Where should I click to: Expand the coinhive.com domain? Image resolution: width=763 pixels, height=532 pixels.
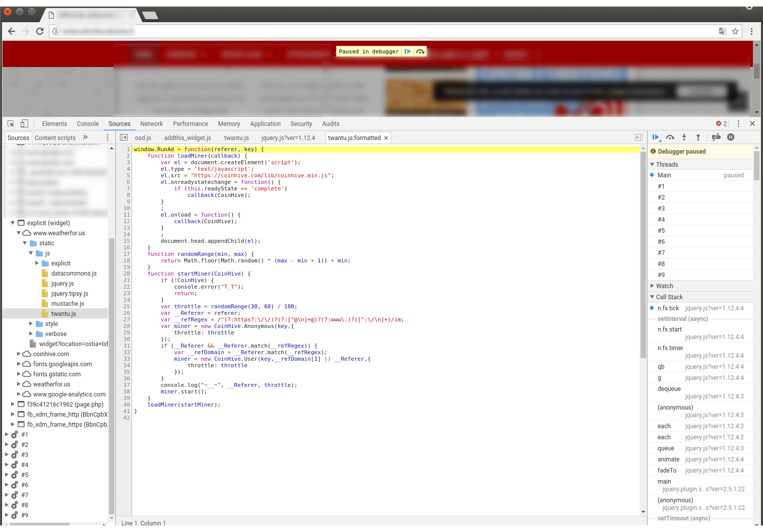point(19,354)
